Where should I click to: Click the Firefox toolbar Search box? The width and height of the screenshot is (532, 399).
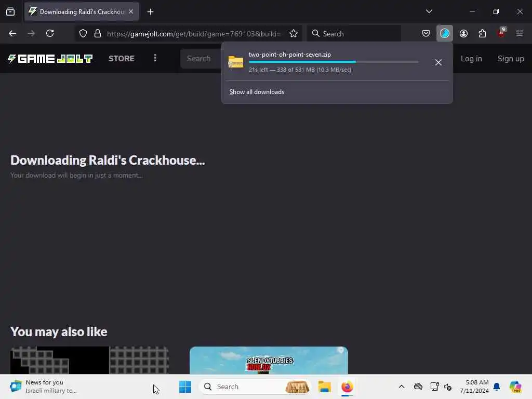click(354, 34)
